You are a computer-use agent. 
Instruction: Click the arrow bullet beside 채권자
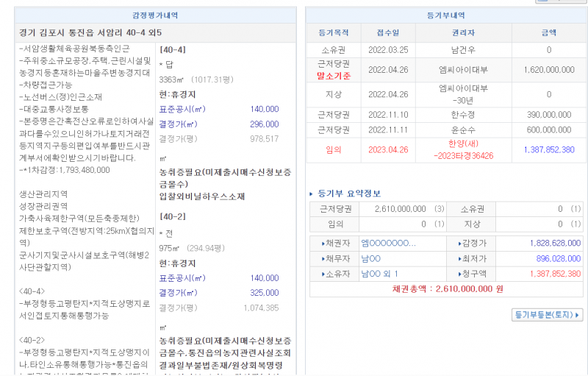(323, 244)
